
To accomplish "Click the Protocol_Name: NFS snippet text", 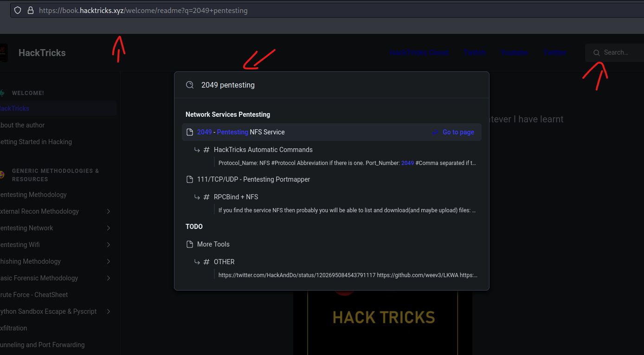I will coord(348,163).
